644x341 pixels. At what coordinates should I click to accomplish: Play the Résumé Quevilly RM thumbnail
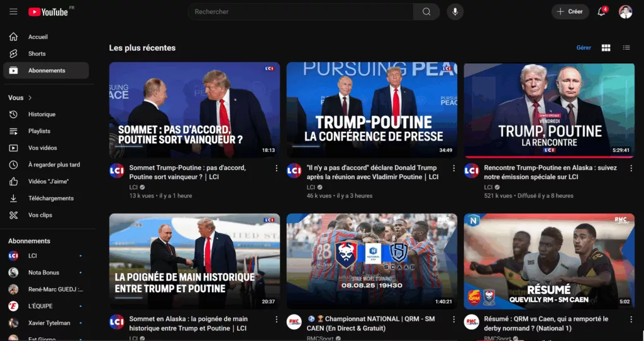[549, 261]
